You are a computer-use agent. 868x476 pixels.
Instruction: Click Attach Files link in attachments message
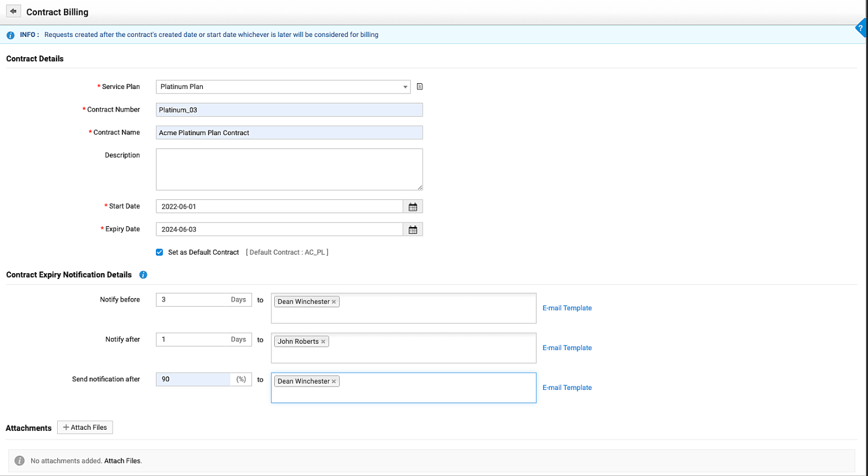click(x=122, y=461)
